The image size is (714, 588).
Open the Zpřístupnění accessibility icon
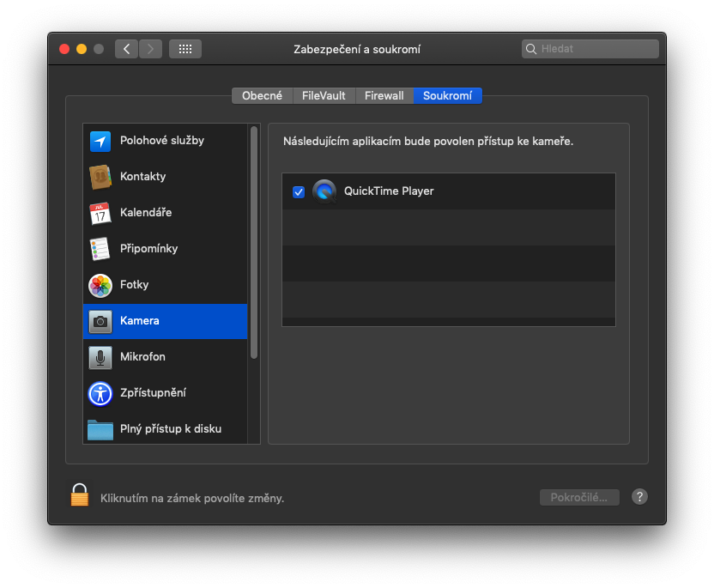(100, 393)
